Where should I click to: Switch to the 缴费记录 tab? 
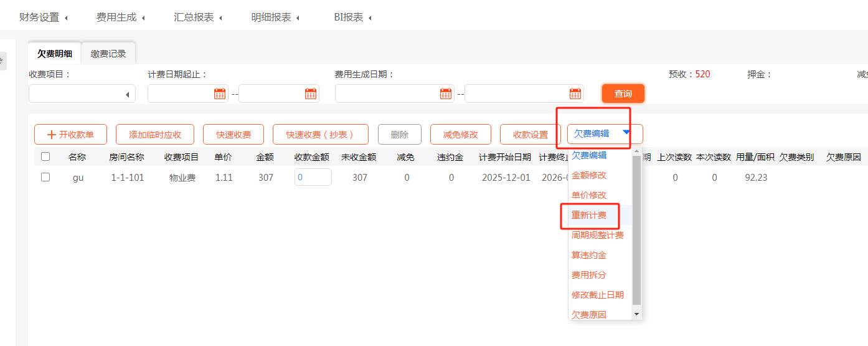pyautogui.click(x=108, y=54)
